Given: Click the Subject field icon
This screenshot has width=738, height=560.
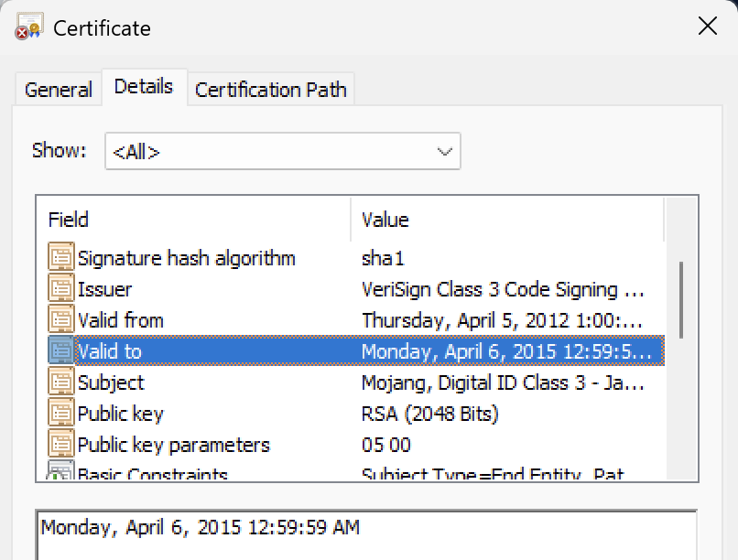Looking at the screenshot, I should (60, 382).
